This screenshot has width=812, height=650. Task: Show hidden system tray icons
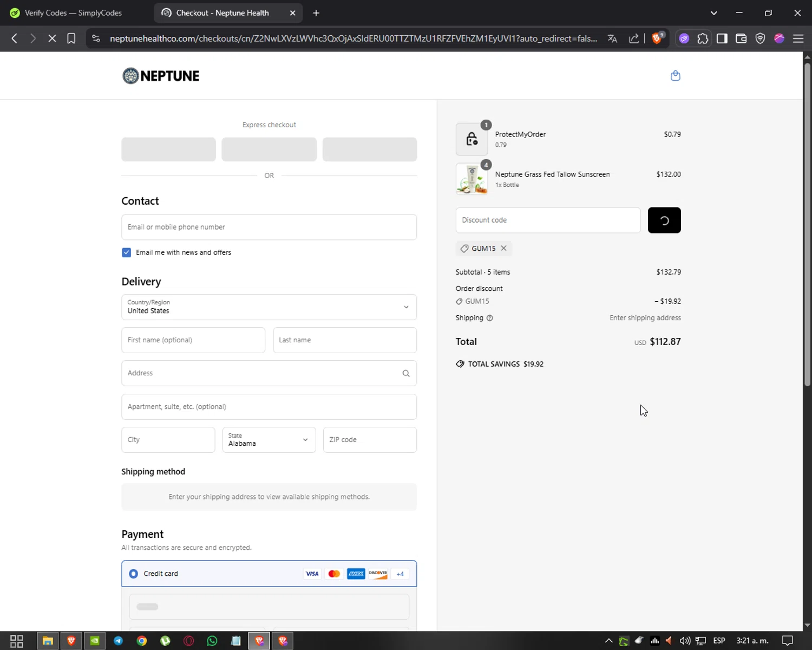[608, 641]
